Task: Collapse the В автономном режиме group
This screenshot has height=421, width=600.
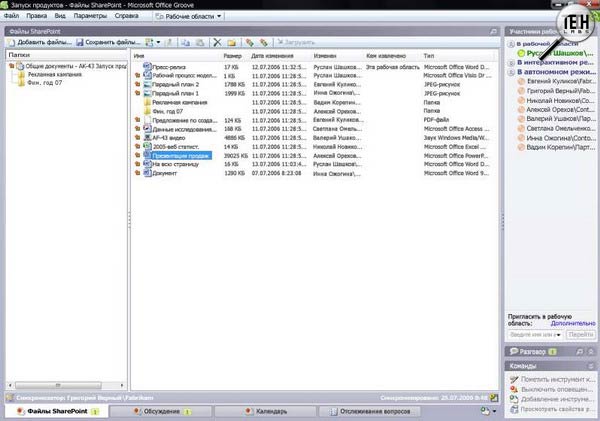Action: click(x=511, y=72)
